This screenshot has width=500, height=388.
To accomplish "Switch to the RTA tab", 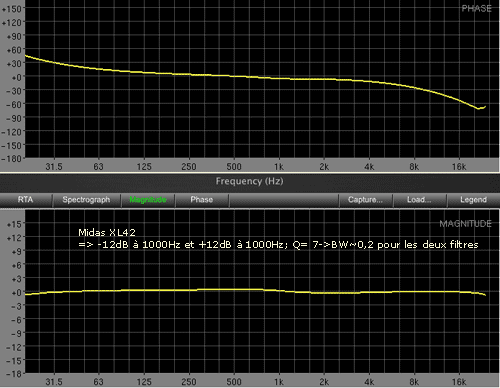I will click(x=26, y=200).
